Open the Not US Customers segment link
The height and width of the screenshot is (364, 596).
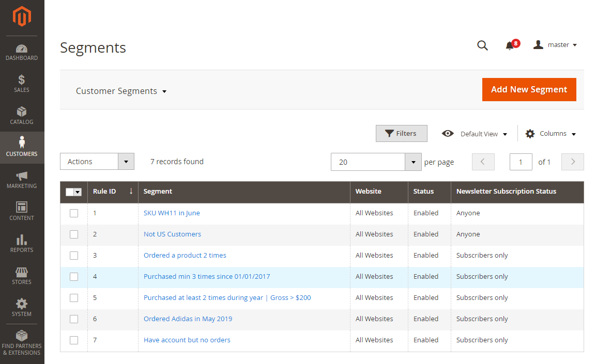tap(172, 234)
